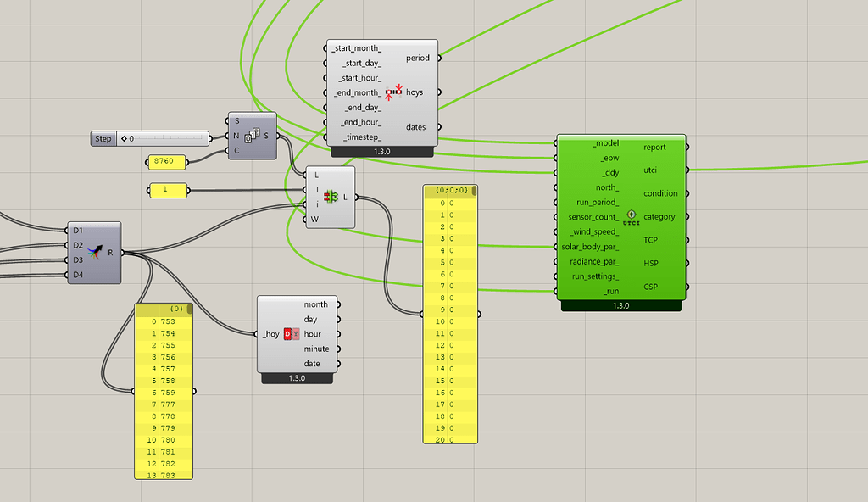Image resolution: width=868 pixels, height=502 pixels.
Task: Click the solar_body_par_ input
Action: point(590,247)
